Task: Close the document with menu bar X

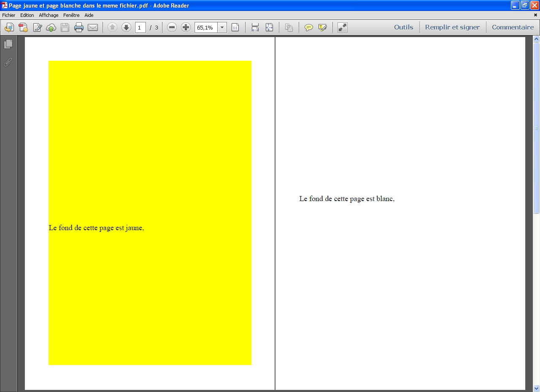Action: pyautogui.click(x=536, y=15)
